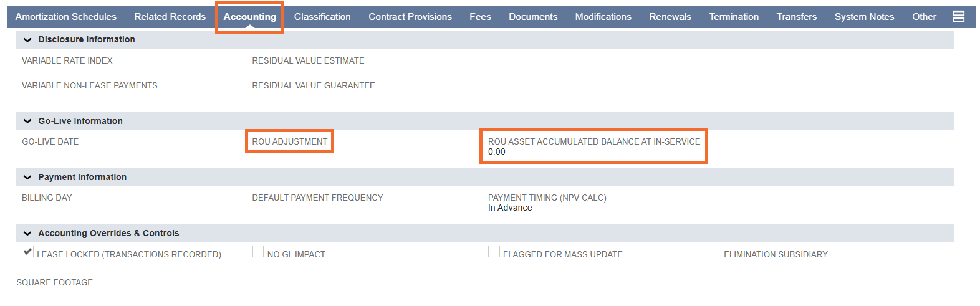This screenshot has height=306, width=980.
Task: Collapse Accounting Overrides & Controls section
Action: pos(27,233)
